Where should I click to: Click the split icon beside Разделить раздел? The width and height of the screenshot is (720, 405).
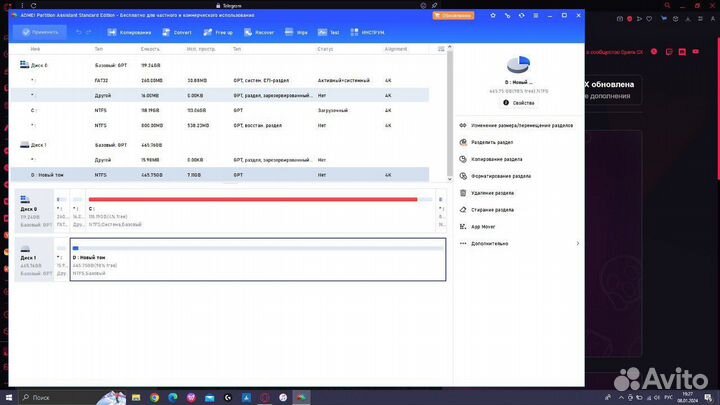(463, 142)
